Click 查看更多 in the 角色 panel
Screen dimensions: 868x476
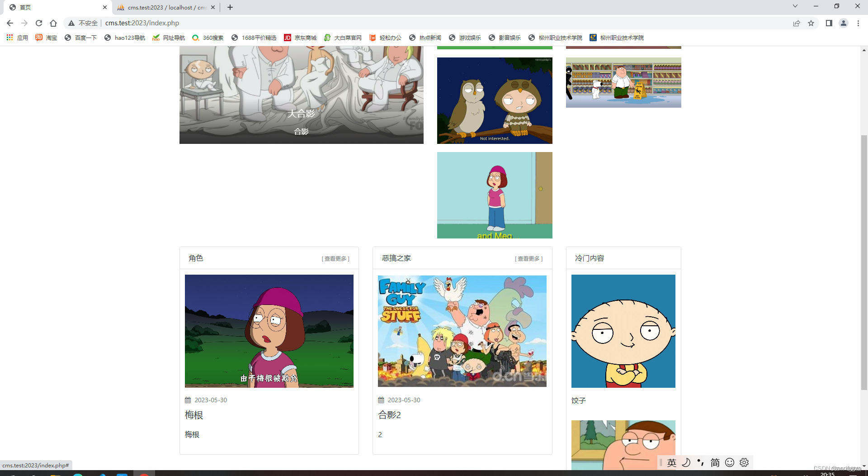(x=335, y=259)
